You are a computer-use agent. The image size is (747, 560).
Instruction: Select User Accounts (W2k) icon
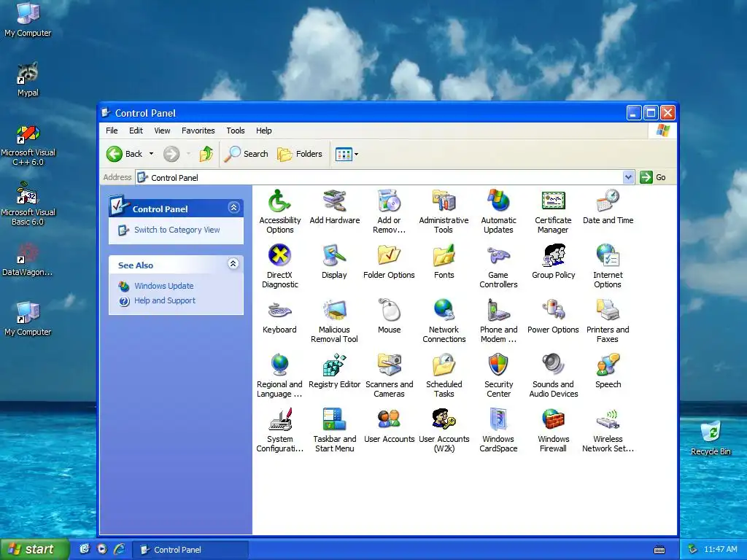click(x=444, y=420)
